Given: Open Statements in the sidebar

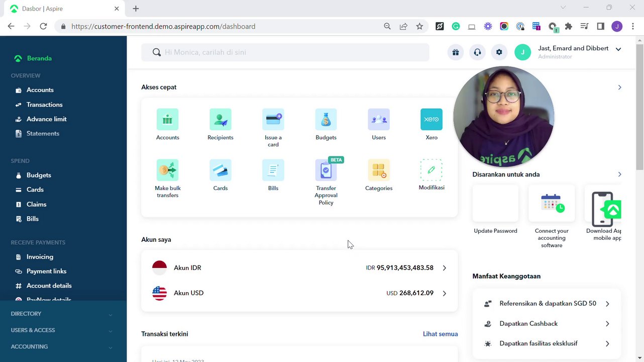Looking at the screenshot, I should pyautogui.click(x=43, y=134).
